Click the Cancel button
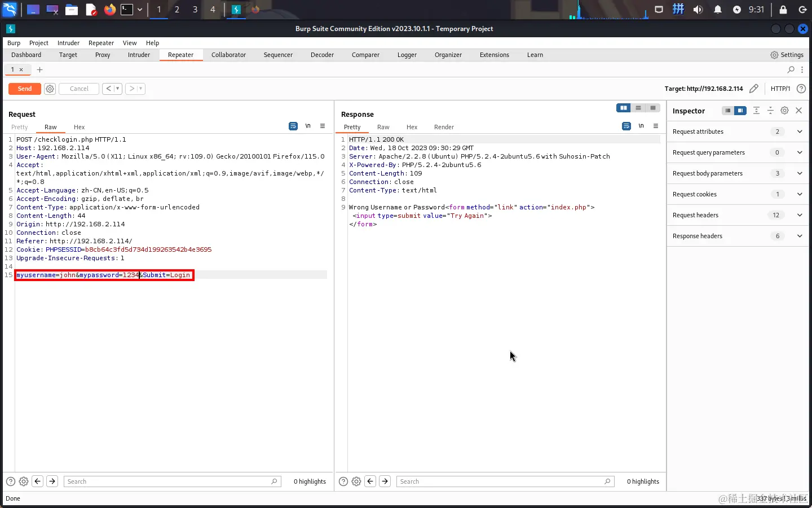 [79, 89]
